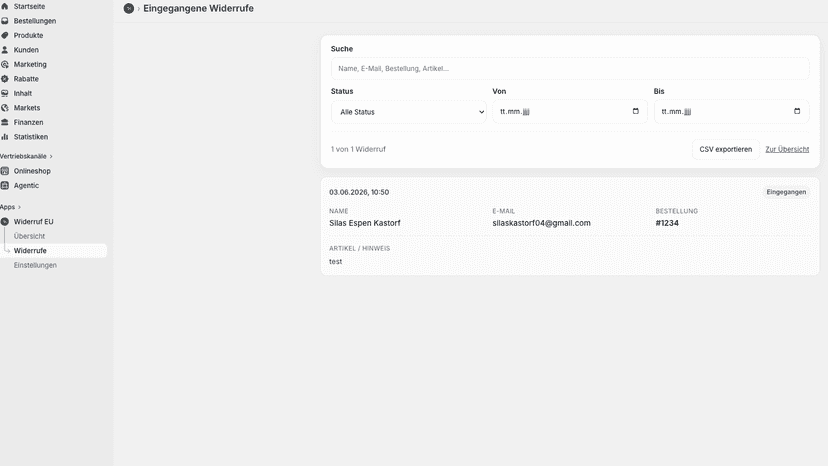The width and height of the screenshot is (828, 466).
Task: Select Markets in the sidebar
Action: pyautogui.click(x=27, y=108)
